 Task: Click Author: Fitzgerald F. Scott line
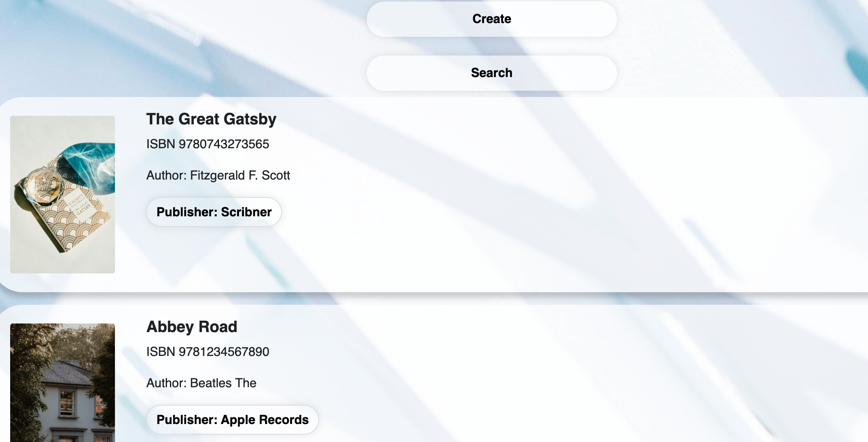pos(218,176)
